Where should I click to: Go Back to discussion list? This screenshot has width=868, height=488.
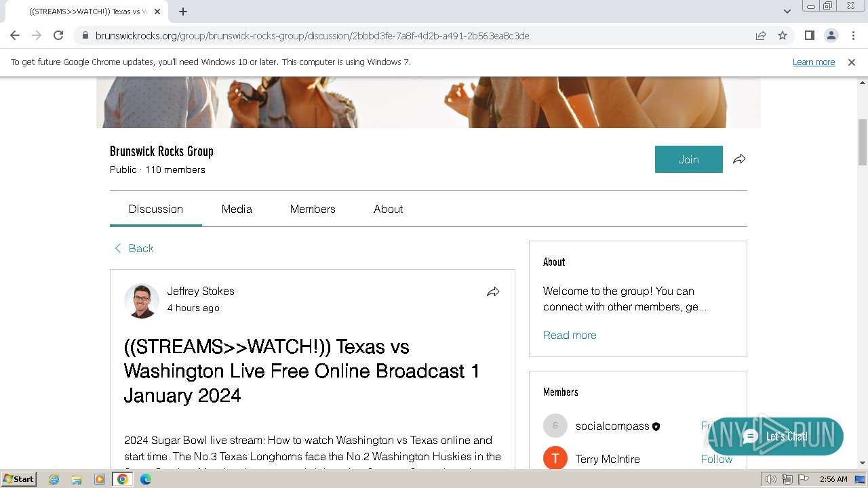point(134,248)
